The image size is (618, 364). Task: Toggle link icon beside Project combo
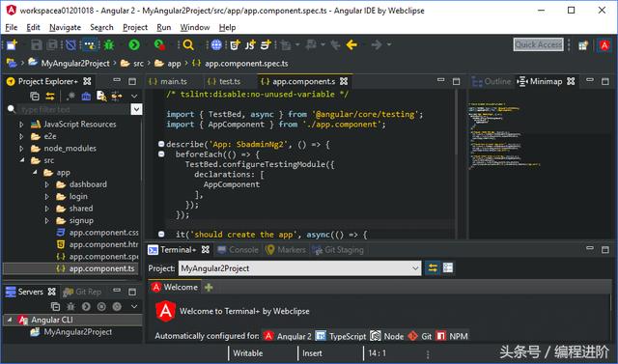pyautogui.click(x=433, y=267)
